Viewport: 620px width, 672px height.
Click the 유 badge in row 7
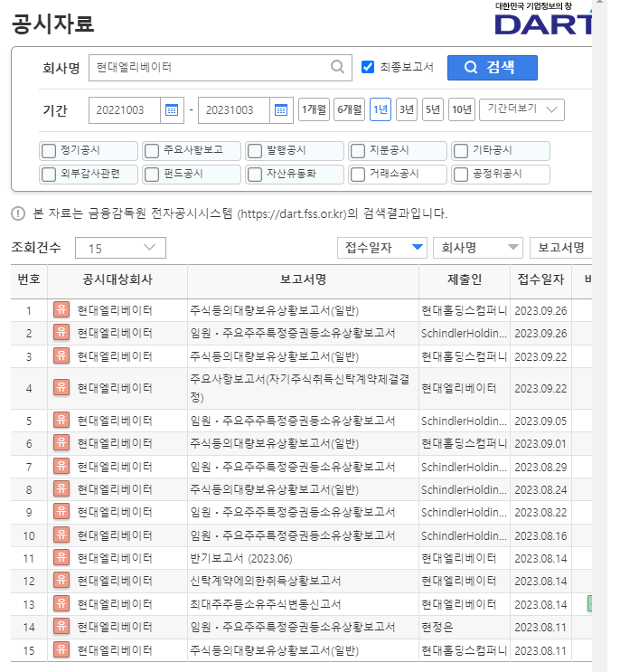tap(61, 466)
